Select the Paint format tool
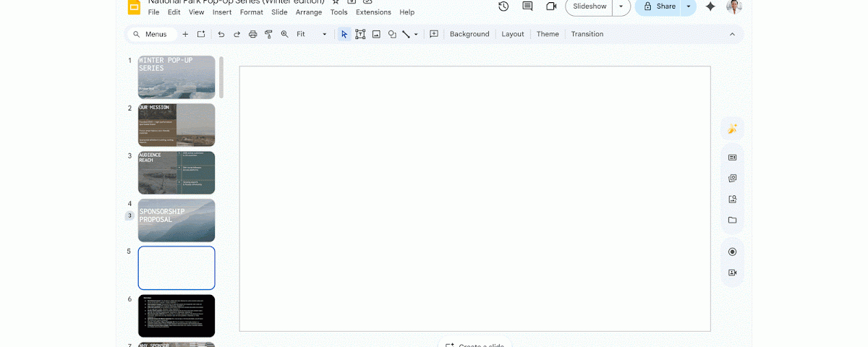The image size is (868, 347). pos(268,34)
